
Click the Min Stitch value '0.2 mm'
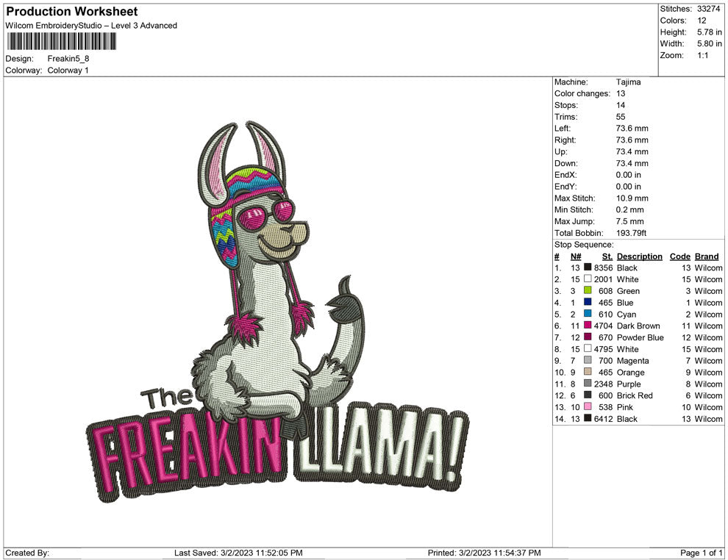click(x=630, y=209)
